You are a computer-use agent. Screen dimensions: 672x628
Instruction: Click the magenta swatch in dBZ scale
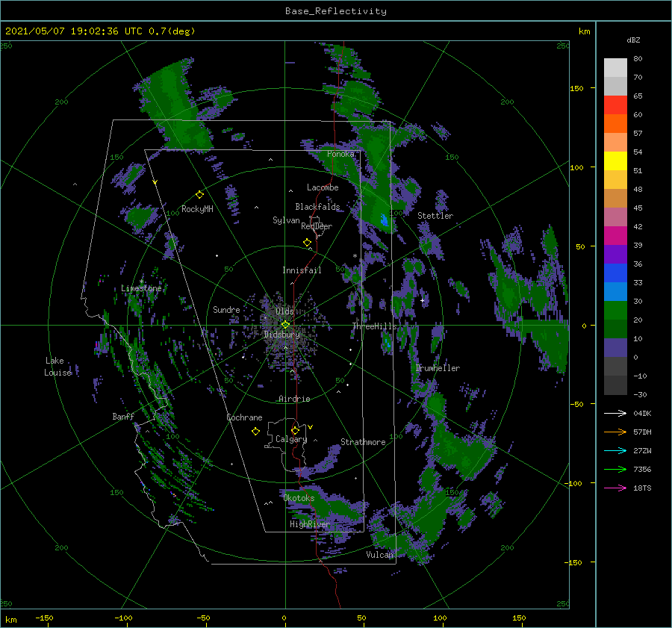pyautogui.click(x=615, y=236)
